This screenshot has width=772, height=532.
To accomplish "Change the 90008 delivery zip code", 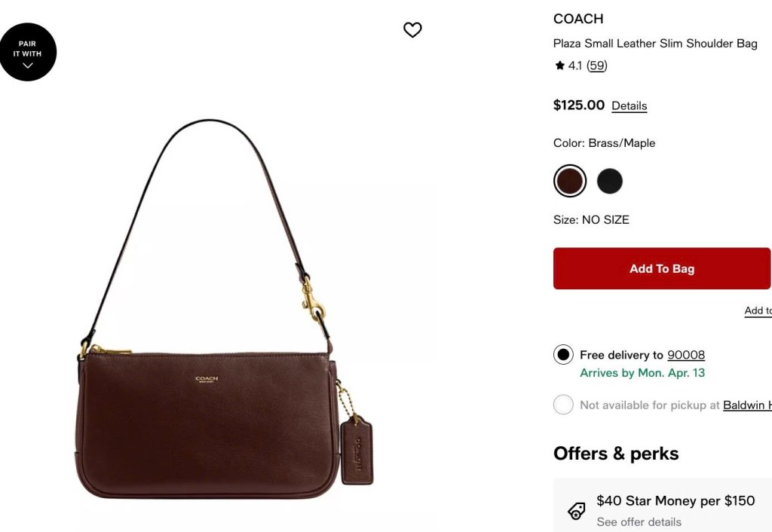I will pyautogui.click(x=686, y=355).
